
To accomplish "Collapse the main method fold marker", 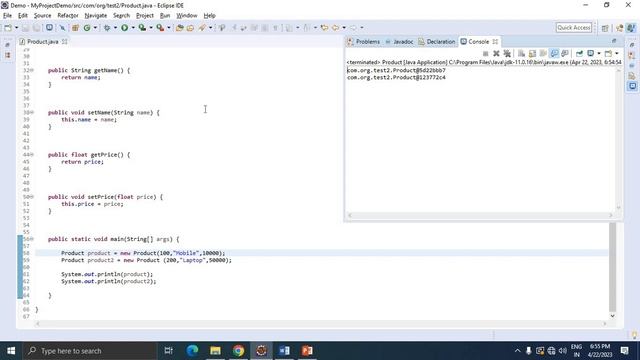I will pyautogui.click(x=32, y=239).
